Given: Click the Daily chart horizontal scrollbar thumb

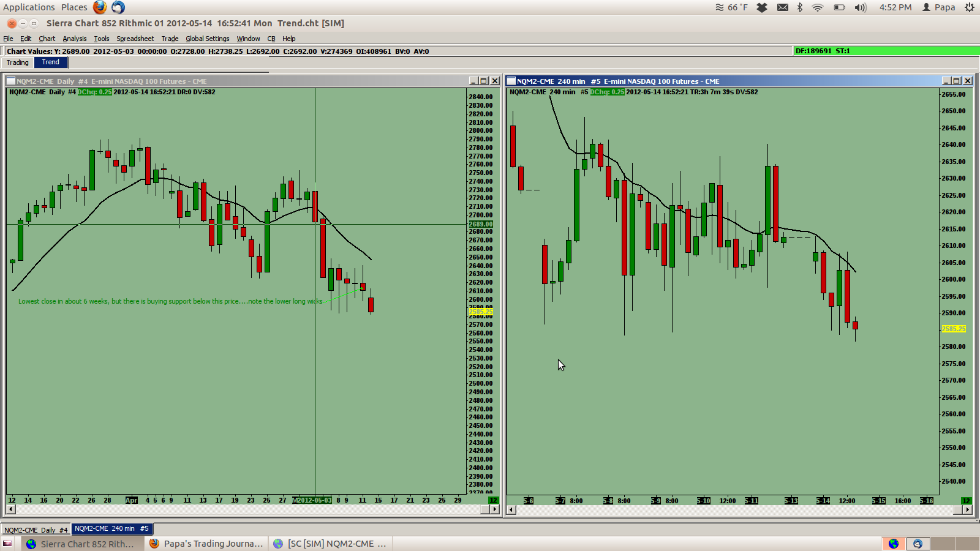Looking at the screenshot, I should click(x=486, y=509).
